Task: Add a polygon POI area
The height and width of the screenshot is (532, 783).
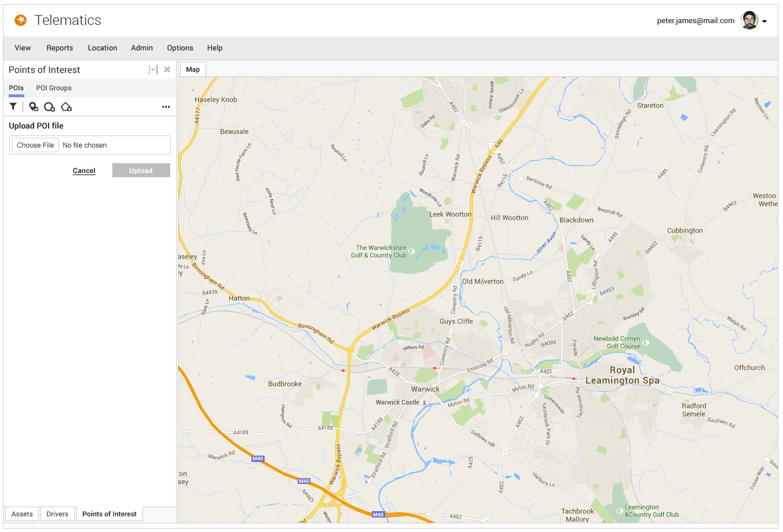Action: 66,107
